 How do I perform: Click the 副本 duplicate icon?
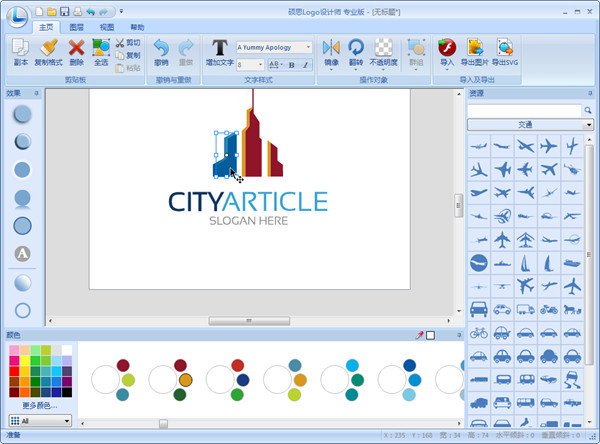20,47
